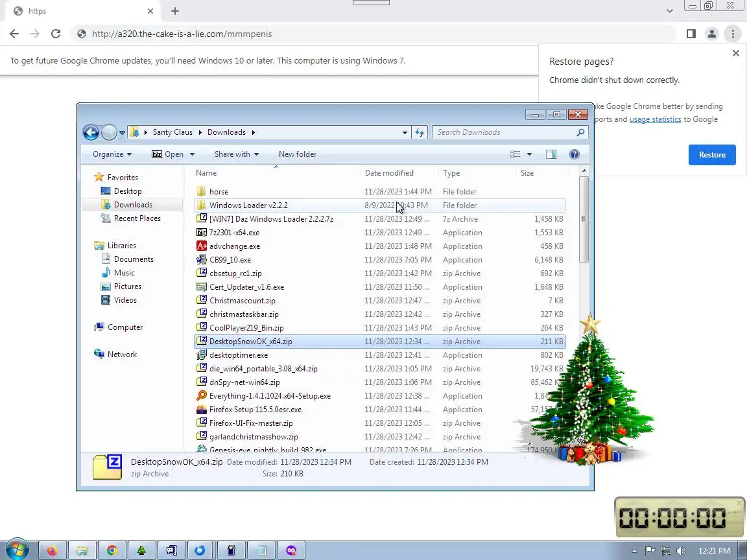Open the Share with menu
This screenshot has height=560, width=747.
pos(237,154)
